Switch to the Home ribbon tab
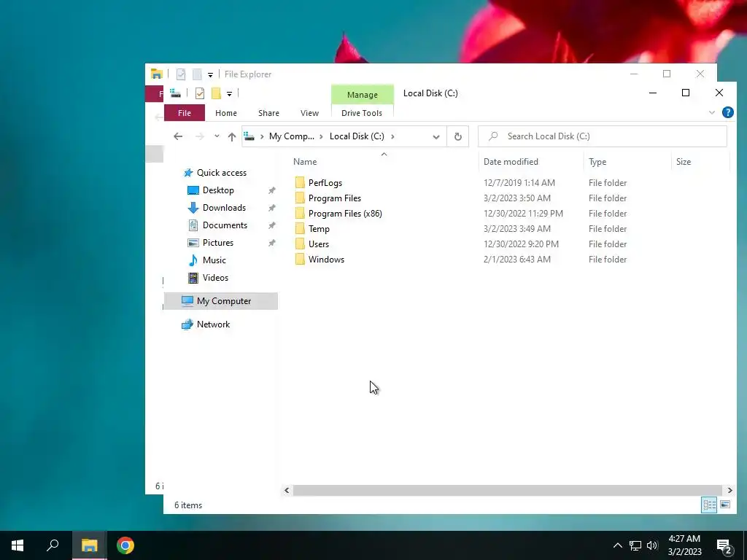 click(226, 113)
